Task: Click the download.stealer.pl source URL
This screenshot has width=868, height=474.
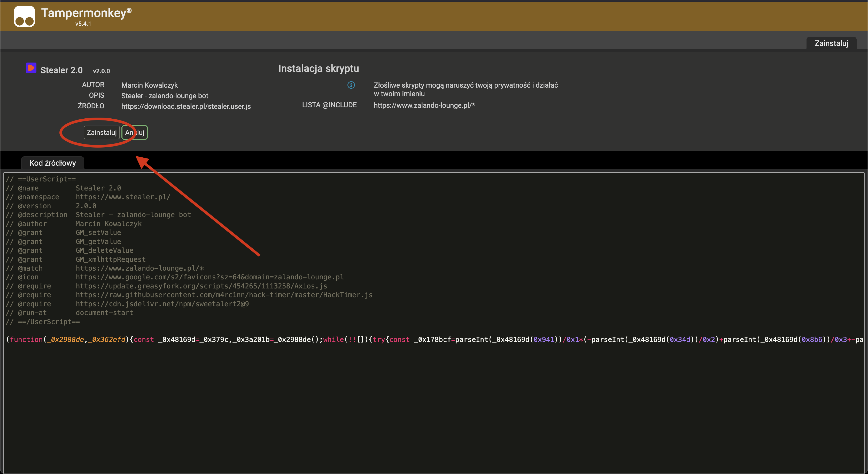Action: pyautogui.click(x=186, y=106)
